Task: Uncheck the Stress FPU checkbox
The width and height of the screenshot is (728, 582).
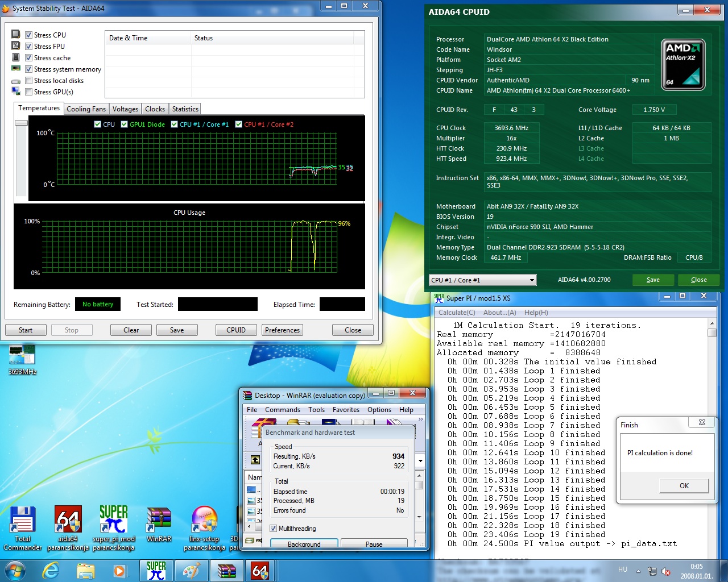Action: click(28, 46)
